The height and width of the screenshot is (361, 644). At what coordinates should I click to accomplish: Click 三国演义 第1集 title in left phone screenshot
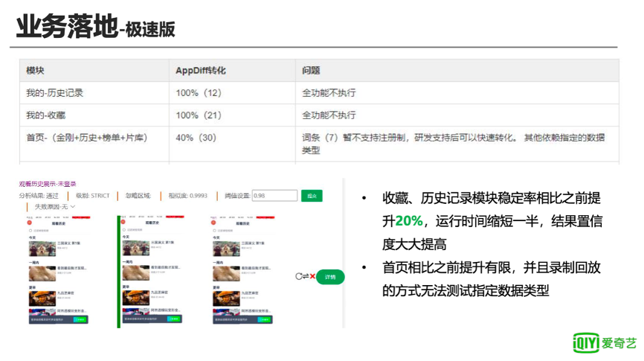[x=69, y=243]
